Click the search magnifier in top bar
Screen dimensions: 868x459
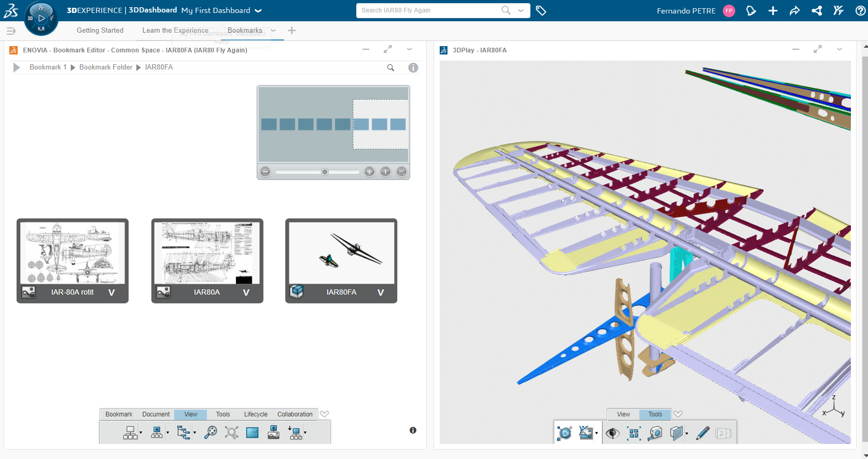click(x=506, y=10)
